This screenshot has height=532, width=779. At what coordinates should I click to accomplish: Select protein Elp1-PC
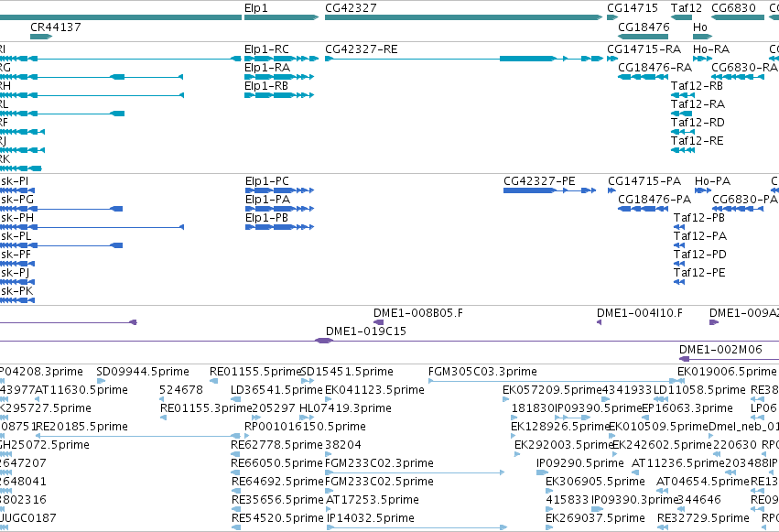tap(280, 190)
